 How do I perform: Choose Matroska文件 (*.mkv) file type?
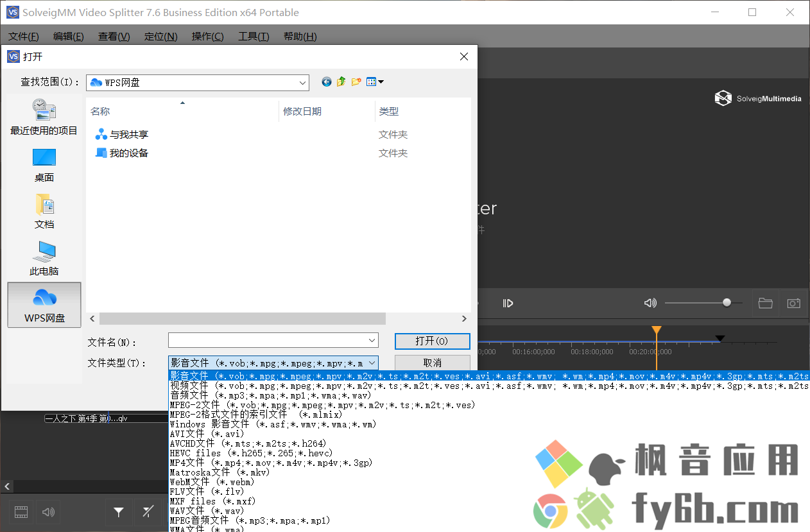point(489,472)
